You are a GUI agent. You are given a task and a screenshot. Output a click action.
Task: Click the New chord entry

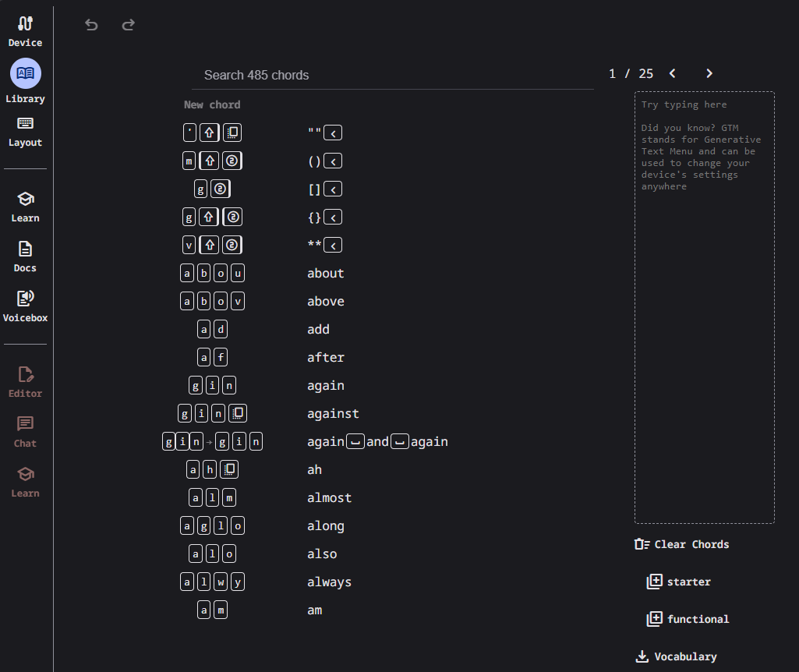coord(212,104)
